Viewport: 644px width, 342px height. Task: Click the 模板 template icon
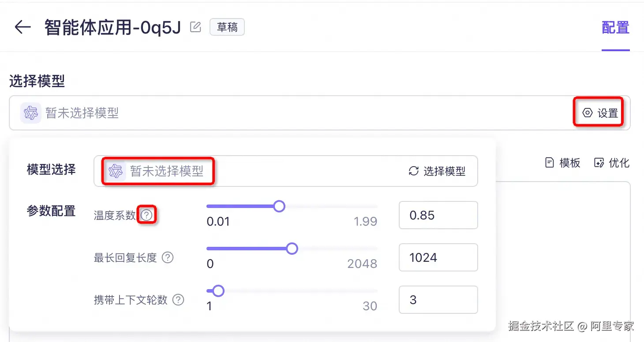tap(550, 163)
